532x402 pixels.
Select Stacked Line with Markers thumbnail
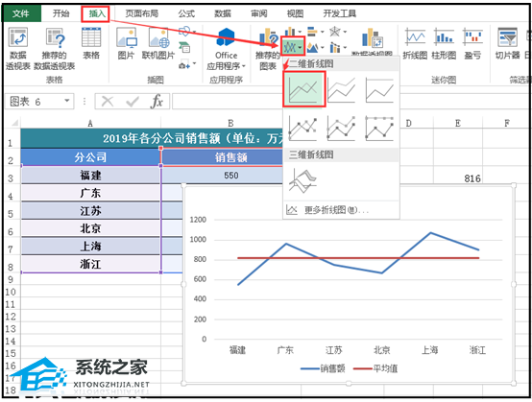click(342, 129)
